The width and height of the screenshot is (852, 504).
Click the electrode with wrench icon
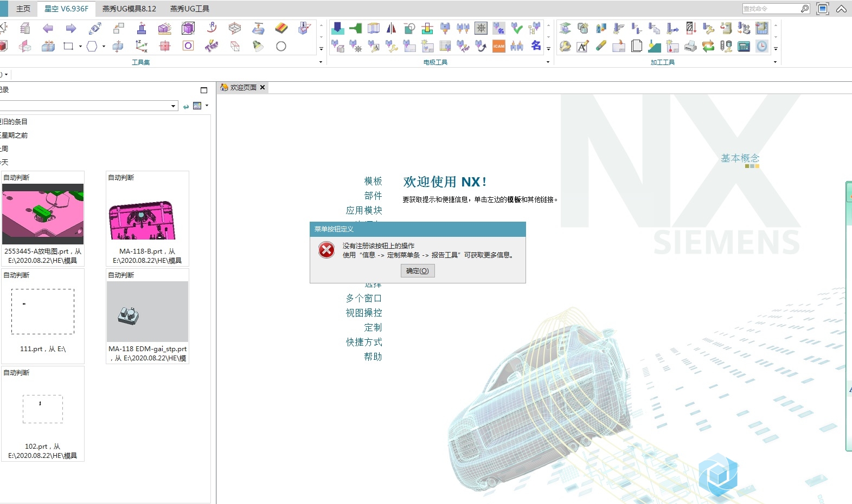click(x=392, y=46)
